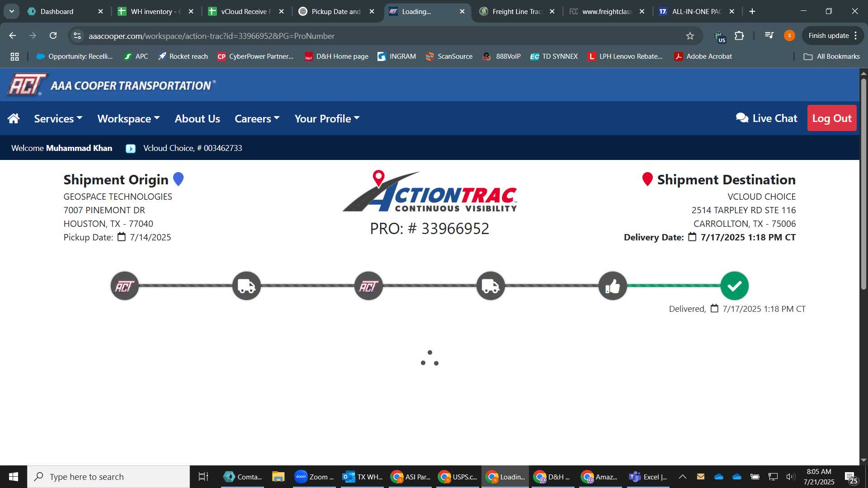Open the Windows Start menu
The image size is (868, 488).
click(14, 477)
